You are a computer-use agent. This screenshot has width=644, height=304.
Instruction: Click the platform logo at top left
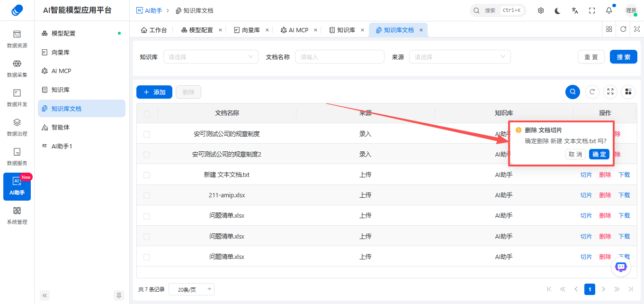click(17, 10)
